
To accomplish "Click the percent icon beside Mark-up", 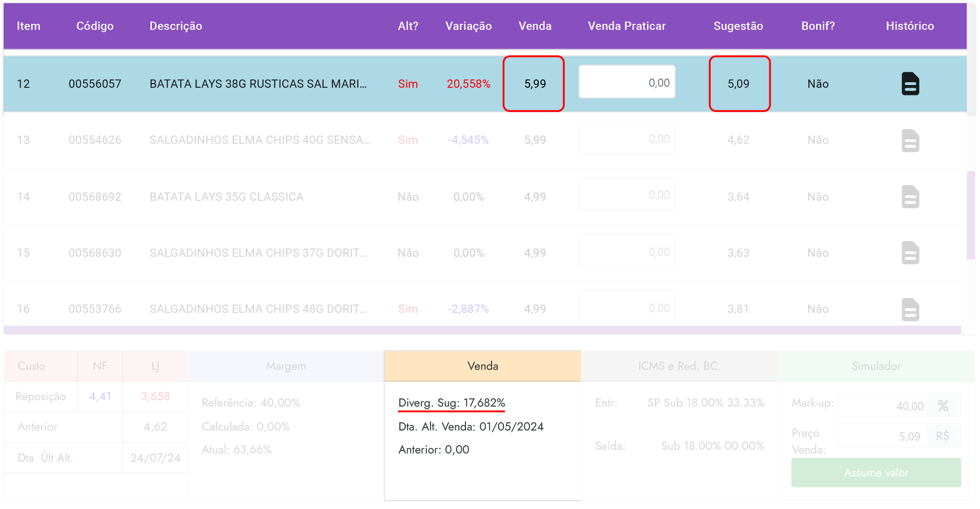I will 943,406.
